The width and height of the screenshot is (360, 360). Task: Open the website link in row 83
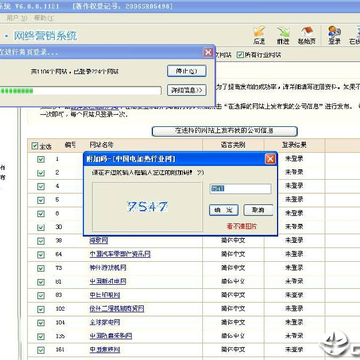click(x=105, y=295)
